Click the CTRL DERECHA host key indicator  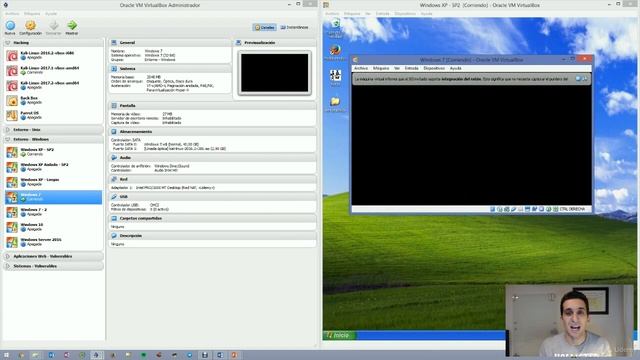pyautogui.click(x=572, y=209)
